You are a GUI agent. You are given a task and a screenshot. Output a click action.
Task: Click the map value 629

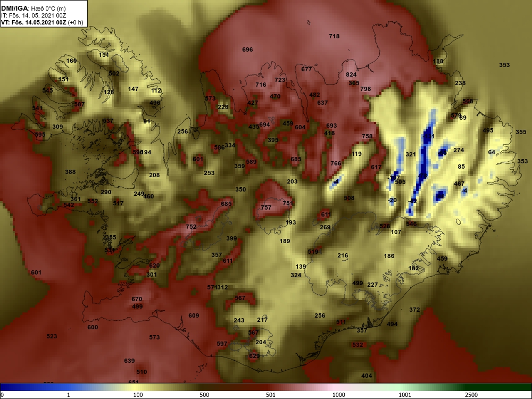254,356
